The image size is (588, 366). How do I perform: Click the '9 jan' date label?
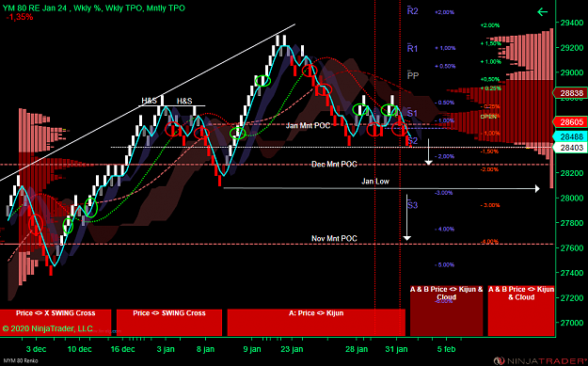tap(251, 349)
